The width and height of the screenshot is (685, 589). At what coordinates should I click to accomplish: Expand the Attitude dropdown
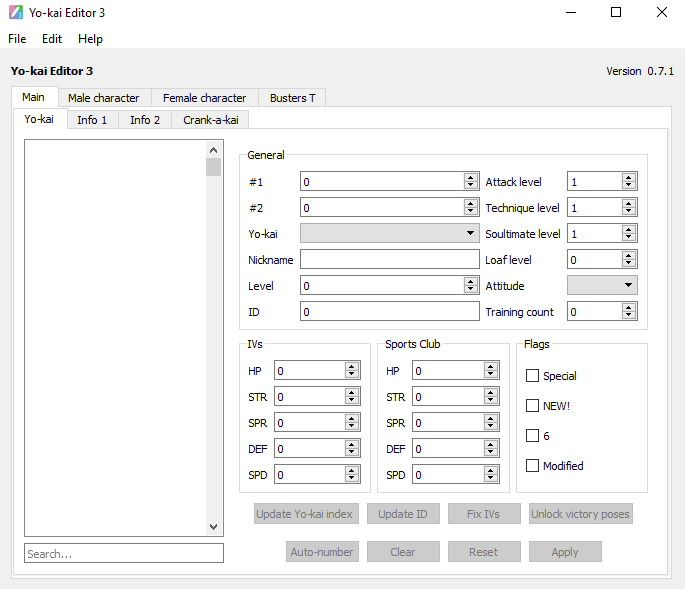(x=602, y=285)
